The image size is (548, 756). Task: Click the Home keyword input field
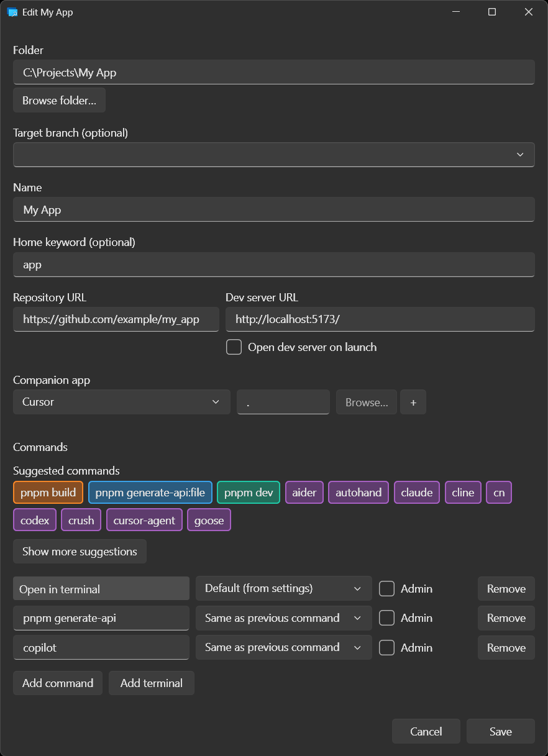274,264
